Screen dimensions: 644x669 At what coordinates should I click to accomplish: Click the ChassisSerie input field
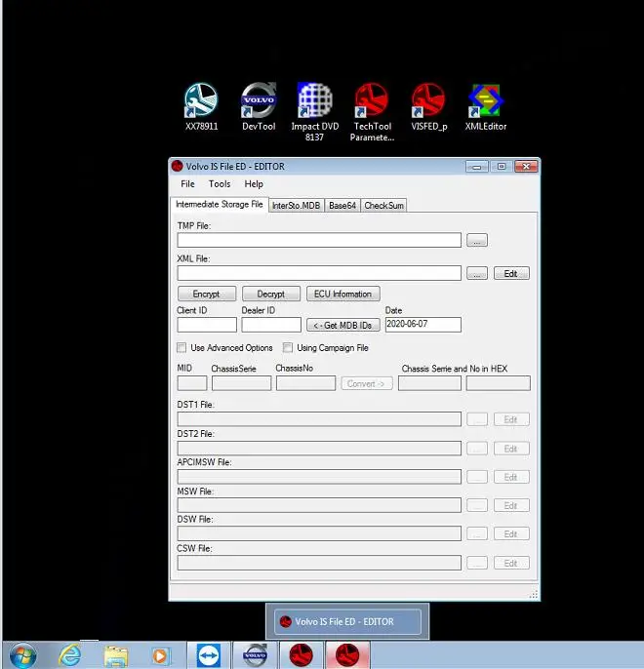coord(241,383)
